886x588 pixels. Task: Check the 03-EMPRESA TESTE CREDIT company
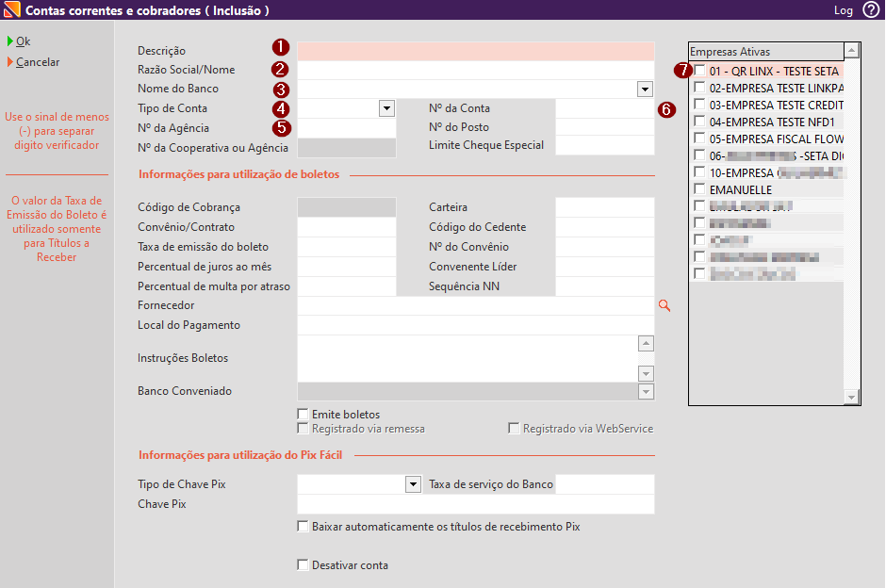(699, 105)
